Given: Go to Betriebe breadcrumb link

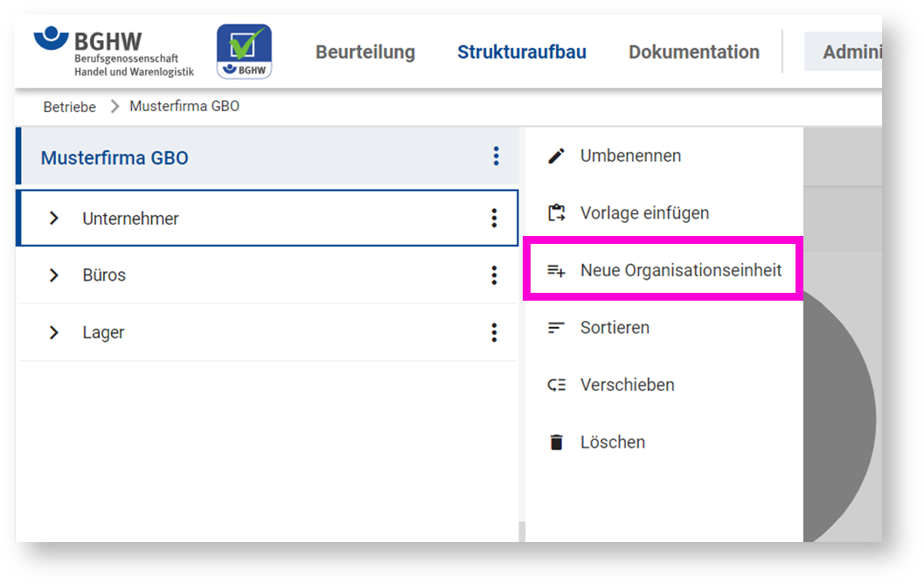Looking at the screenshot, I should 70,107.
